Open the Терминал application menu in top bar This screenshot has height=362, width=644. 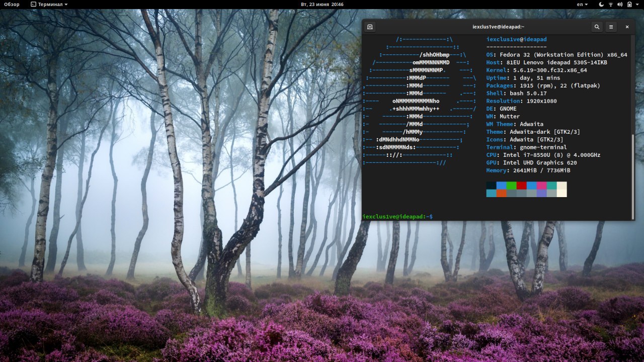tap(49, 4)
